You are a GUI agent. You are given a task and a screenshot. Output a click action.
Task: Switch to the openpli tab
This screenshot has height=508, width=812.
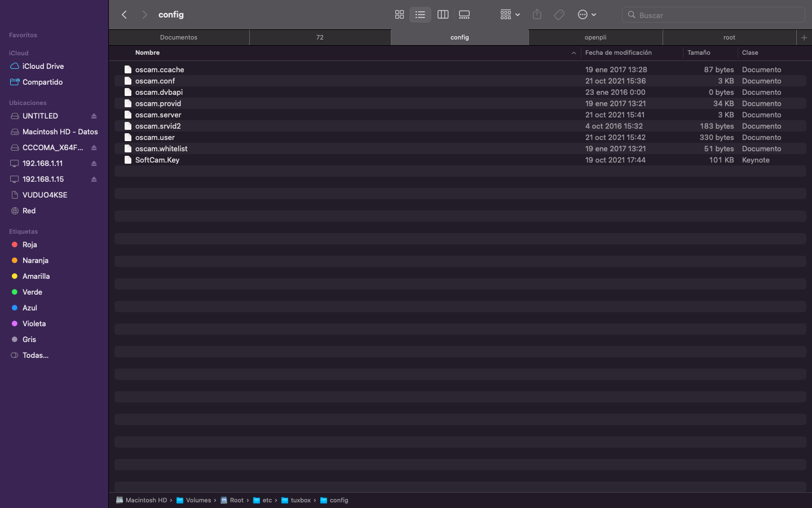click(595, 37)
